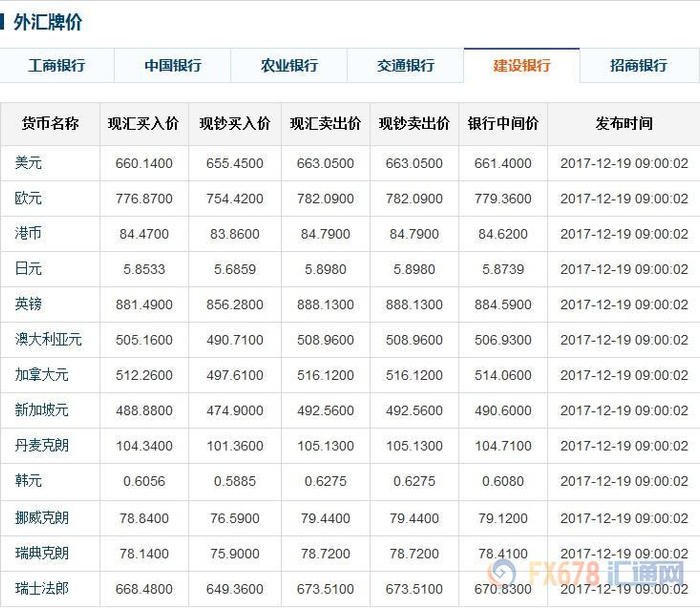
Task: Click the 488.8800 SGD buy rate
Action: tap(144, 411)
